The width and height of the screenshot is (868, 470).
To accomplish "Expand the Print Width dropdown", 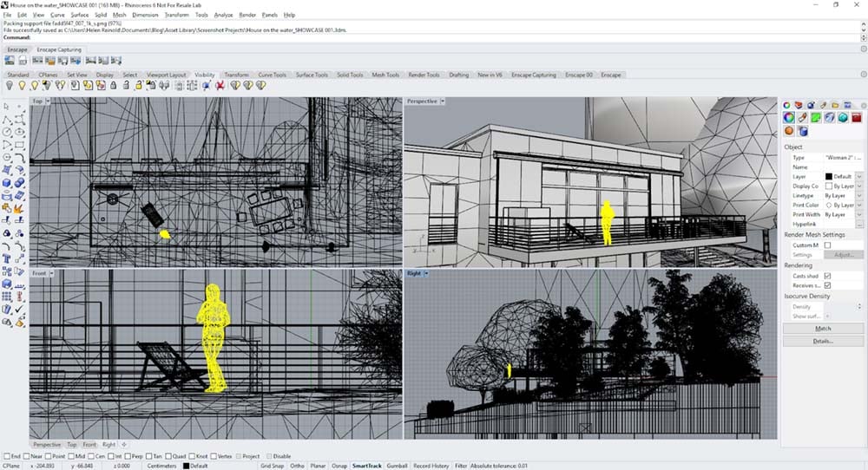I will pos(859,214).
